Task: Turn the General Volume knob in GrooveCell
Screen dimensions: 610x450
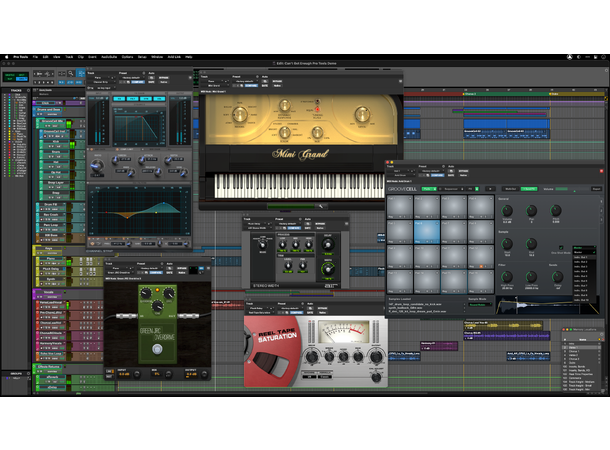Action: click(x=507, y=211)
